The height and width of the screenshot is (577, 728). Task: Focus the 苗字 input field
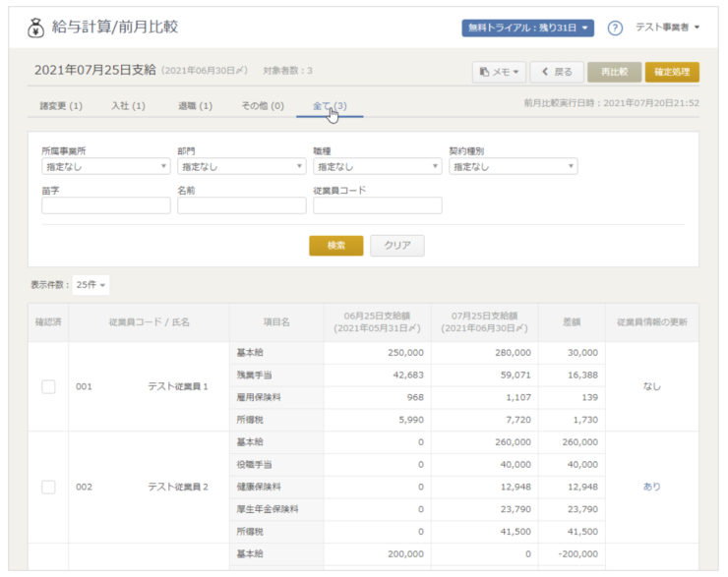tap(106, 205)
